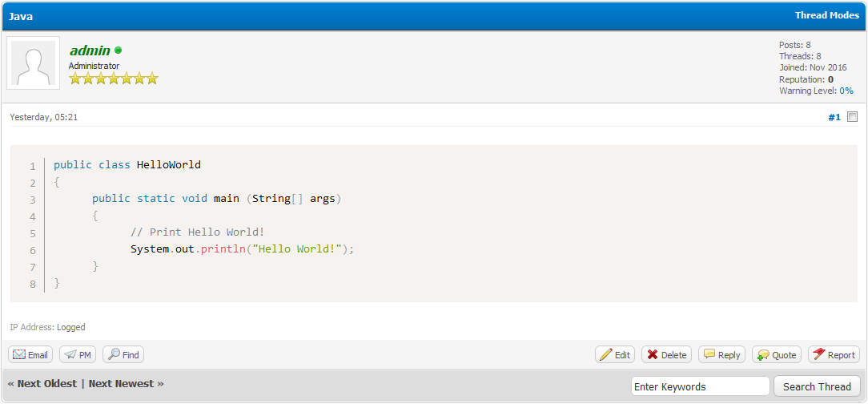Image resolution: width=868 pixels, height=404 pixels.
Task: Click the Reputation value 0
Action: [x=830, y=79]
